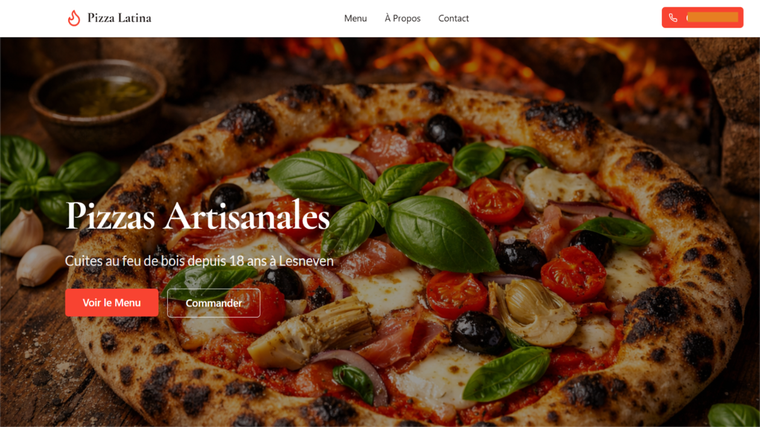760x427 pixels.
Task: Click the olive oil bowl in photo
Action: (x=97, y=104)
